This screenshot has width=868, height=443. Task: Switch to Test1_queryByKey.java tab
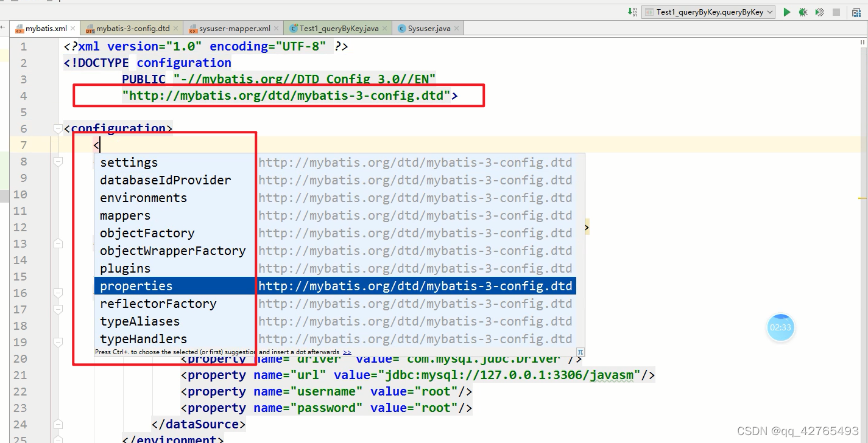coord(339,29)
